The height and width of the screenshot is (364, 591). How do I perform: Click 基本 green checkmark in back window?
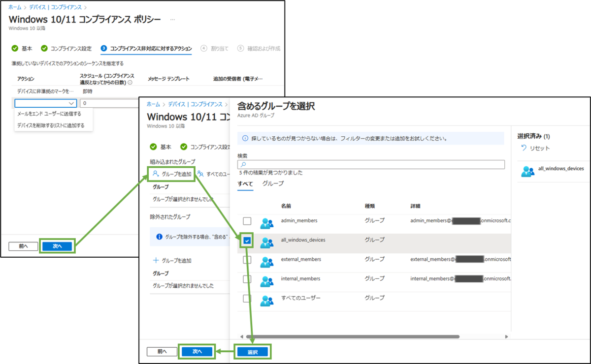pos(15,48)
